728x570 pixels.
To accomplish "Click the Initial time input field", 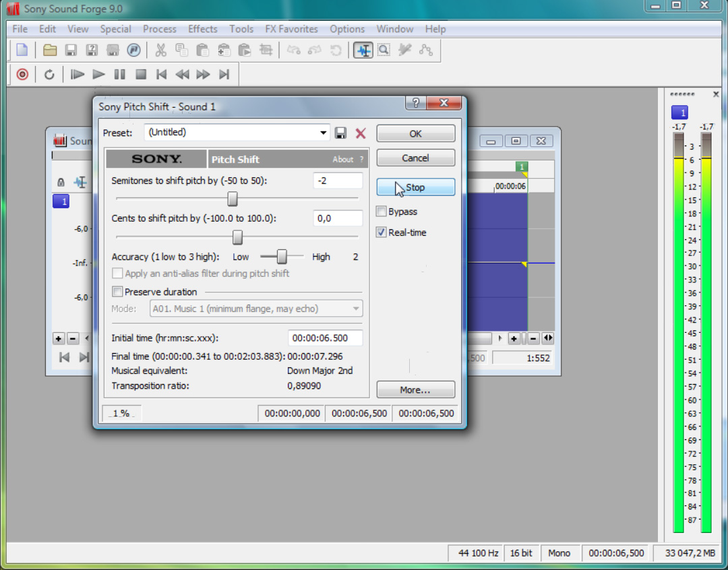I will click(x=325, y=338).
